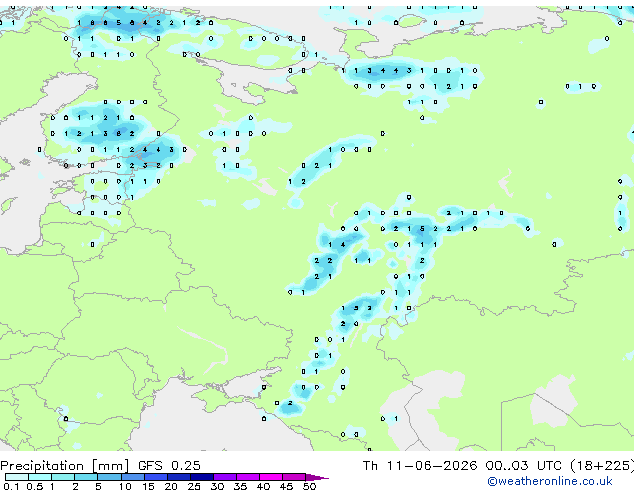Click the date 'Th 11-06-2026'
Viewport: 634px width, 490px height.
(x=420, y=466)
